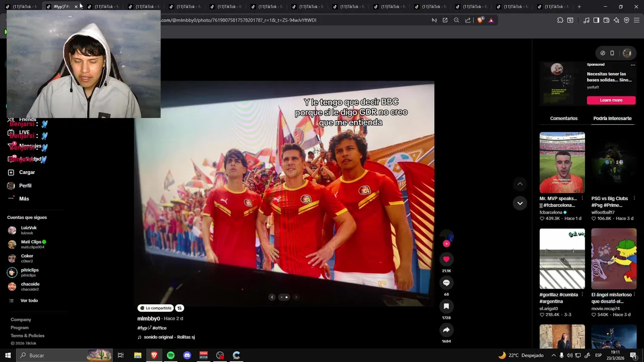Viewport: 644px width, 362px height.
Task: Open the gorillaz cumbia video thumbnail
Action: pyautogui.click(x=562, y=259)
